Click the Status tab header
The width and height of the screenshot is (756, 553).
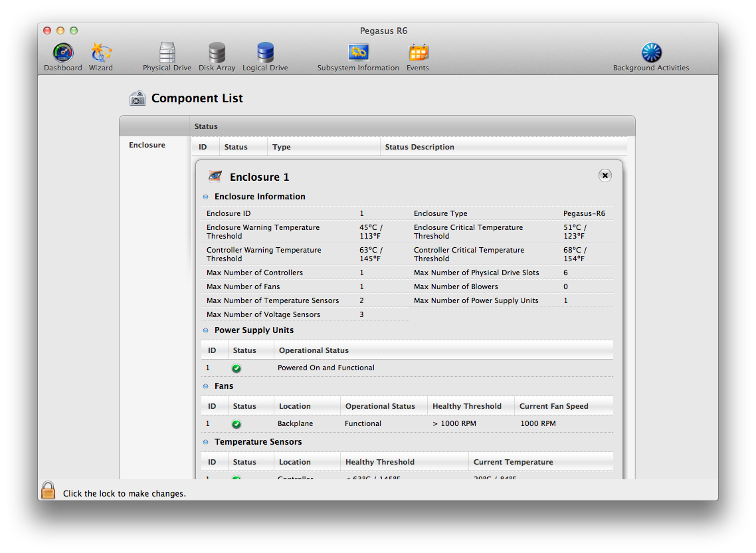point(206,126)
